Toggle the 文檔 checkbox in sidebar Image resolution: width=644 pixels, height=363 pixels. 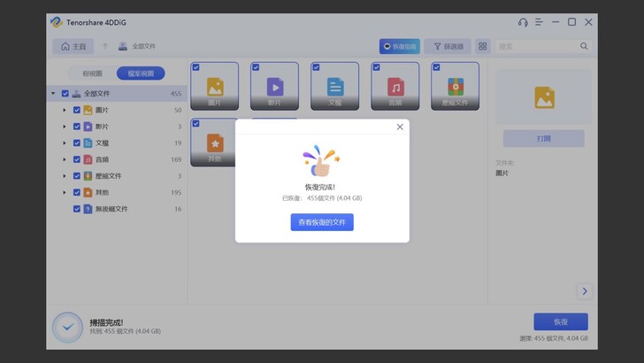(x=77, y=143)
